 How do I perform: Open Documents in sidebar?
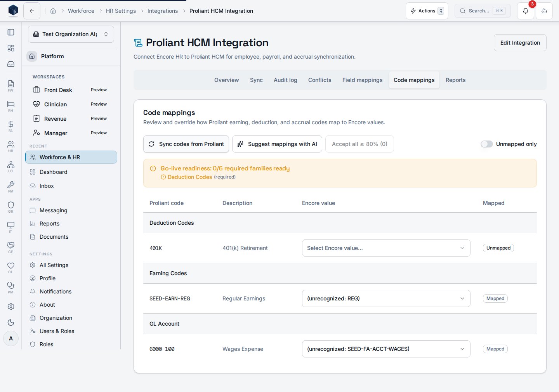pos(71,237)
